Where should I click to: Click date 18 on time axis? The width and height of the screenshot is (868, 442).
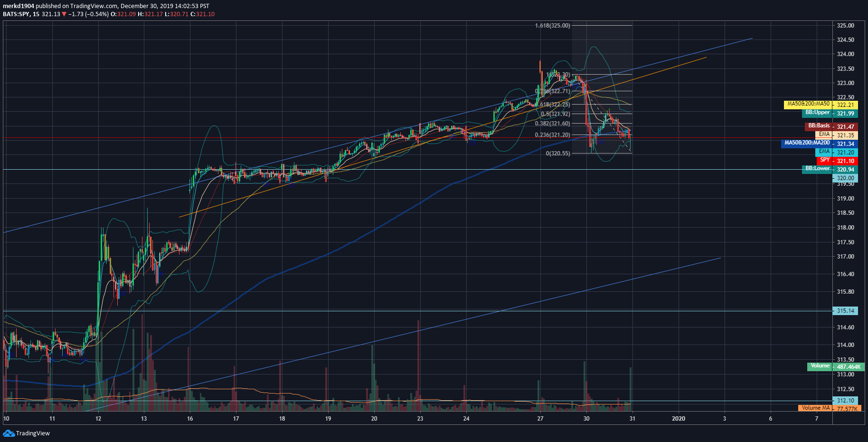point(282,419)
